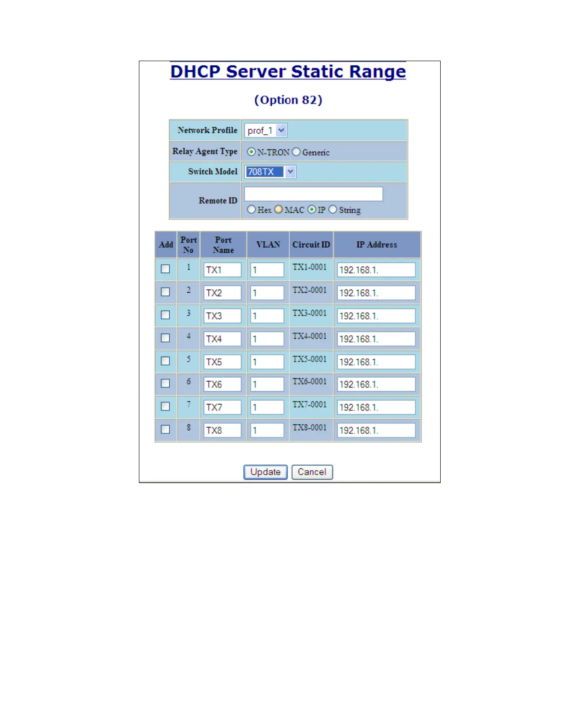Check the Add box for port 8
The width and height of the screenshot is (563, 728).
[165, 429]
